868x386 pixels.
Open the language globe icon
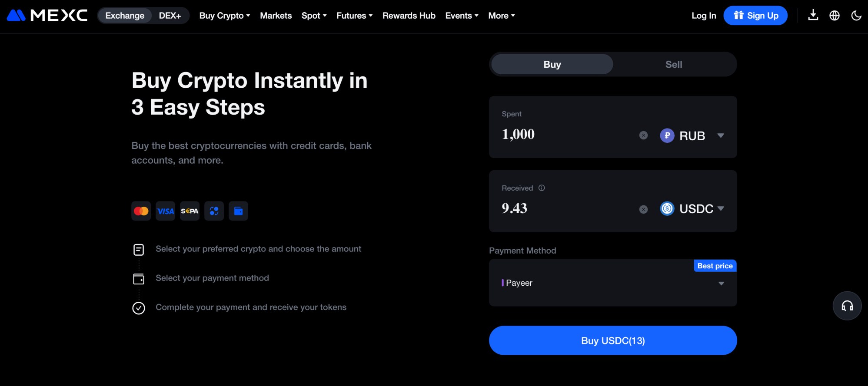click(834, 16)
